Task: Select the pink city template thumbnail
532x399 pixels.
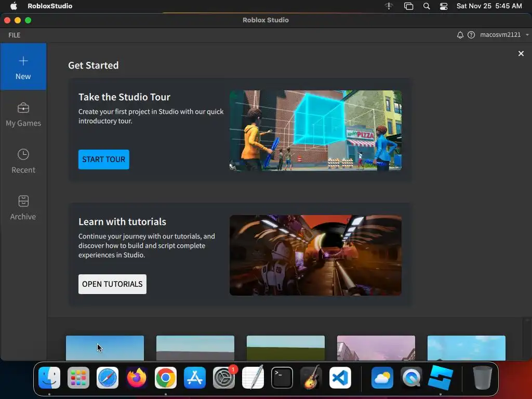Action: coord(376,348)
